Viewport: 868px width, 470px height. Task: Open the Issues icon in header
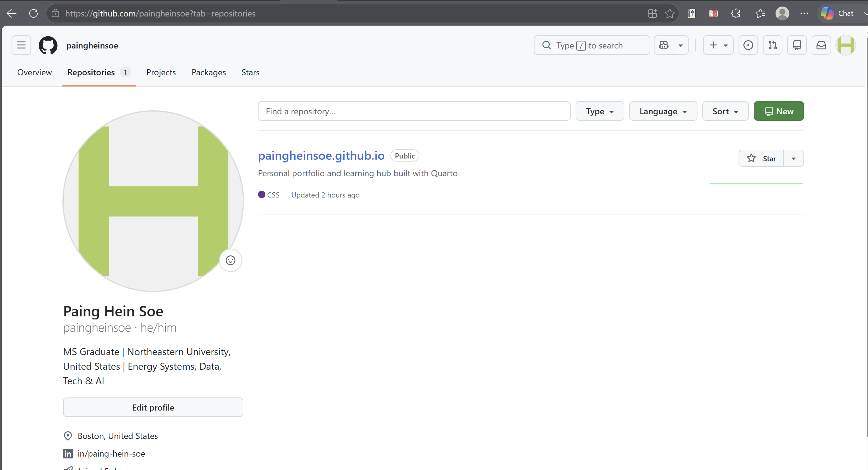748,45
